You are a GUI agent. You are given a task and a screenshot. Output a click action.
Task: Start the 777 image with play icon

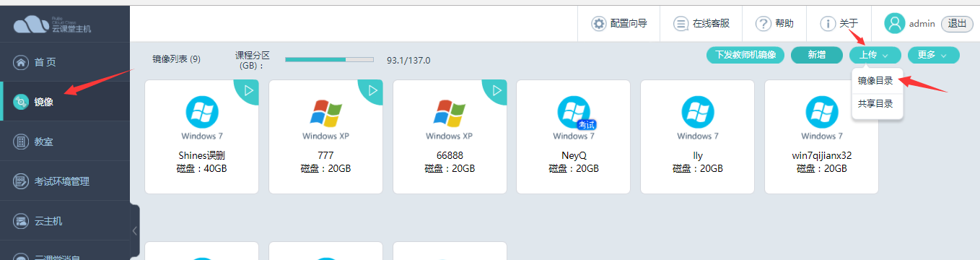pos(373,90)
